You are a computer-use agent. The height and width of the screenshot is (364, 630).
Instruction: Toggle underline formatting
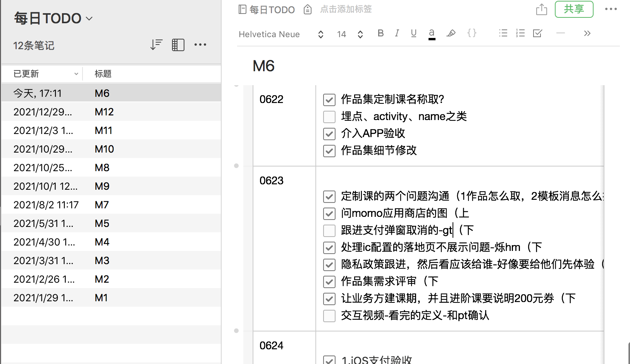414,33
